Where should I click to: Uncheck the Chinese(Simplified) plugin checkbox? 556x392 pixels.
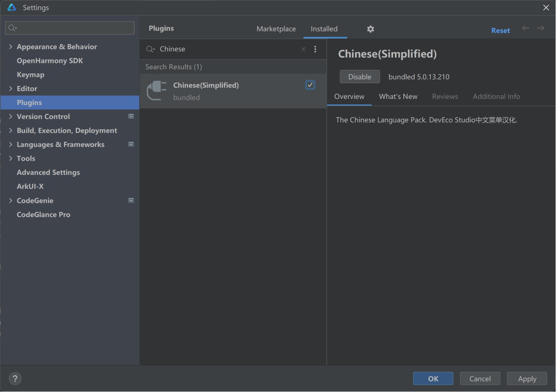pos(310,85)
